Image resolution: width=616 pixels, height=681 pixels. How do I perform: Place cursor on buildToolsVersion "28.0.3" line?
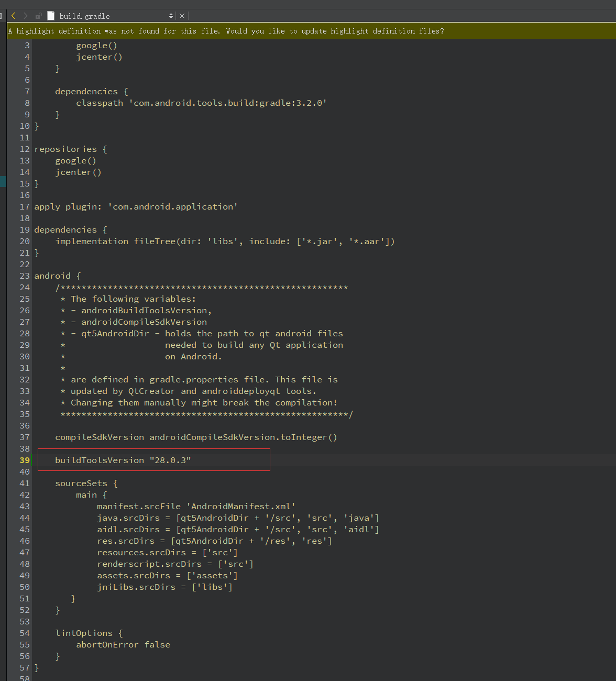(123, 460)
